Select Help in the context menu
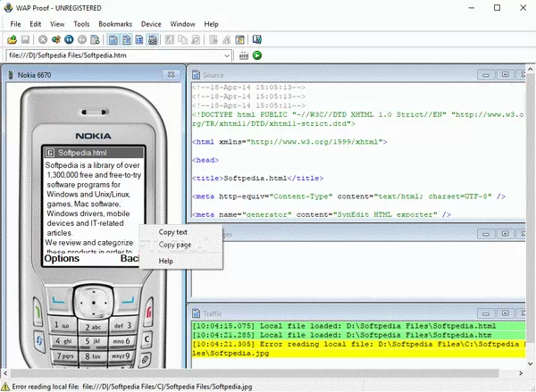The height and width of the screenshot is (392, 536). tap(166, 261)
